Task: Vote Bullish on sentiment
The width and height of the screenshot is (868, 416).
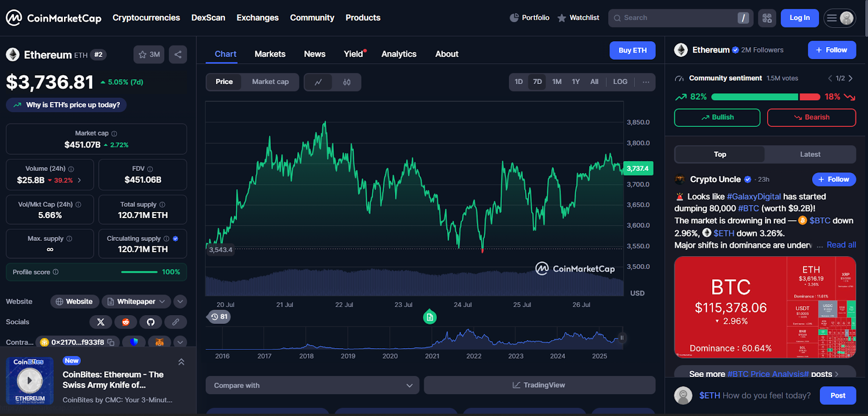Action: 717,118
